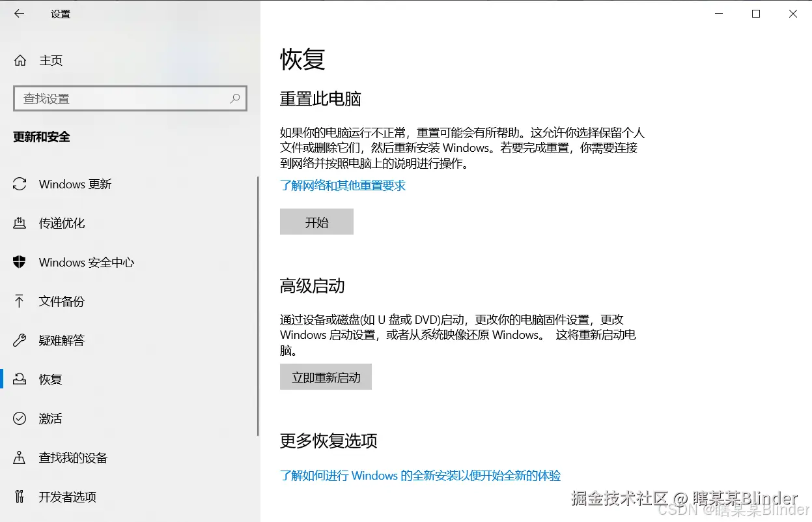Click the 恢复 page heading

(303, 59)
